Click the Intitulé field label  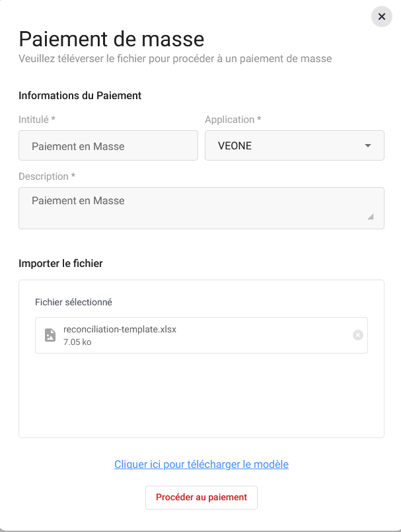pyautogui.click(x=36, y=120)
